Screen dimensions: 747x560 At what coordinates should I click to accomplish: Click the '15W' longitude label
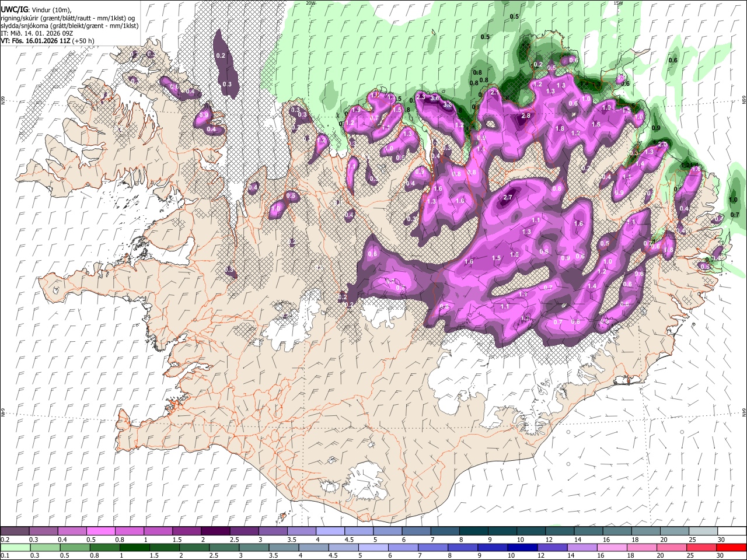point(618,3)
